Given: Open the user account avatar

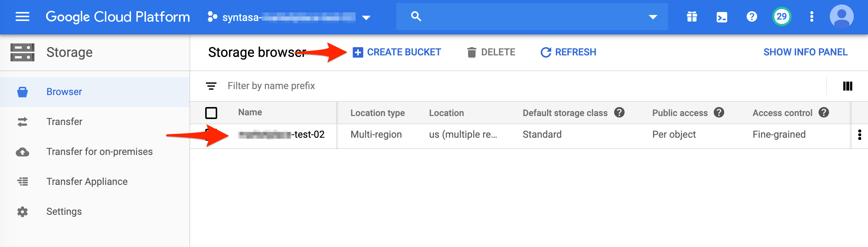Looking at the screenshot, I should pyautogui.click(x=841, y=16).
